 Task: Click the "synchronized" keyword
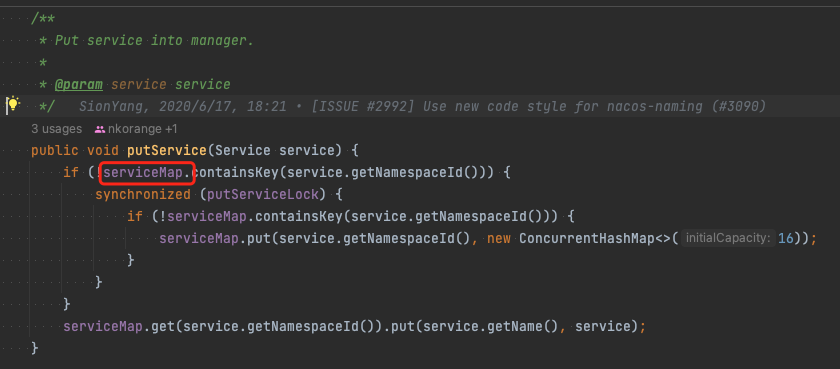point(143,194)
